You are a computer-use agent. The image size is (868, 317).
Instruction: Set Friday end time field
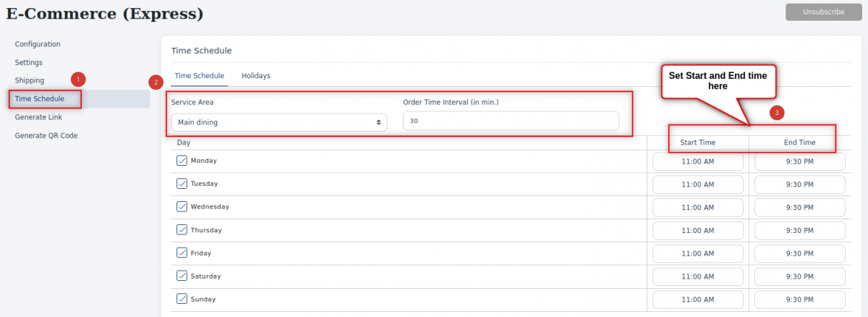800,254
